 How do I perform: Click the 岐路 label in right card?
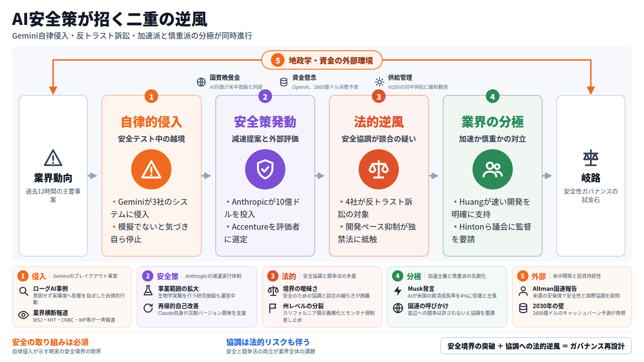tap(591, 178)
